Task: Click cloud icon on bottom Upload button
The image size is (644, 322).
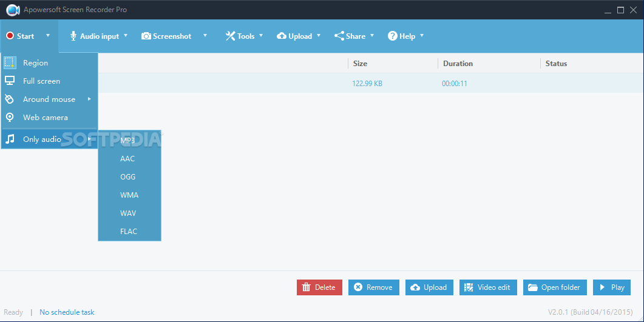Action: [415, 287]
